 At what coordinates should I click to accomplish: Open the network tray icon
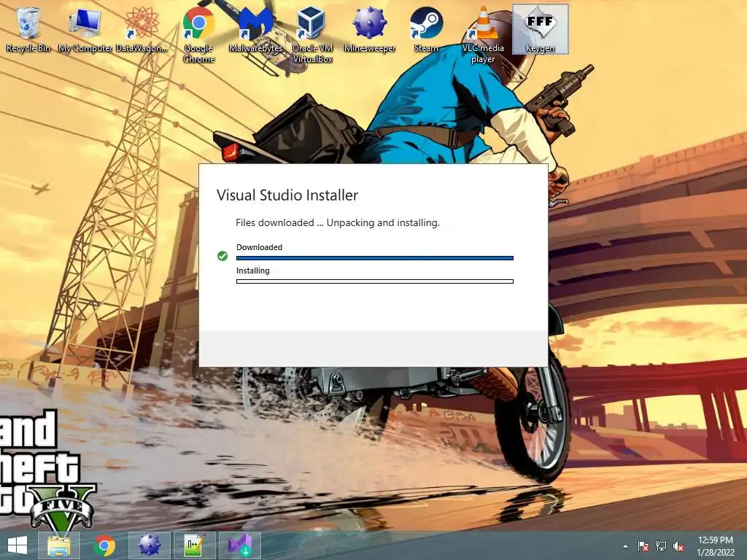coord(661,546)
